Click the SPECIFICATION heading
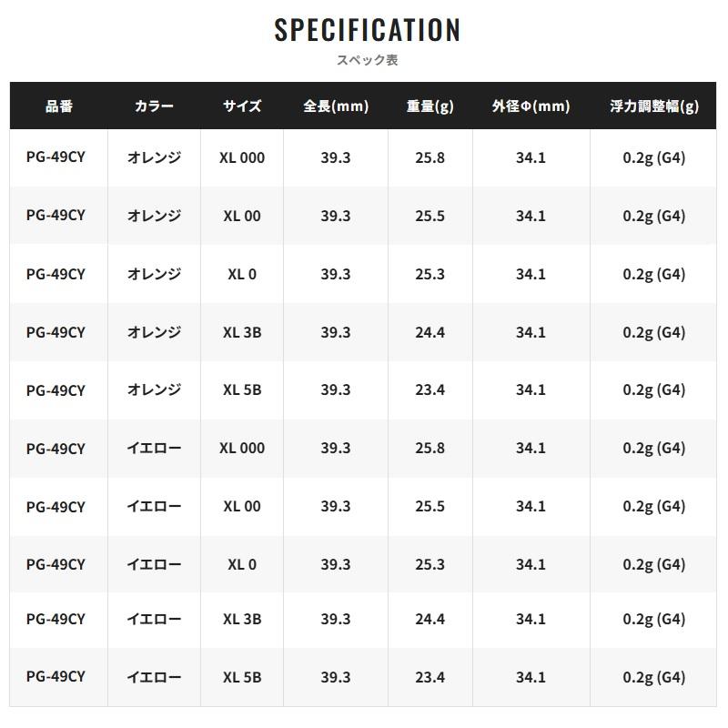This screenshot has height=728, width=728. click(367, 30)
